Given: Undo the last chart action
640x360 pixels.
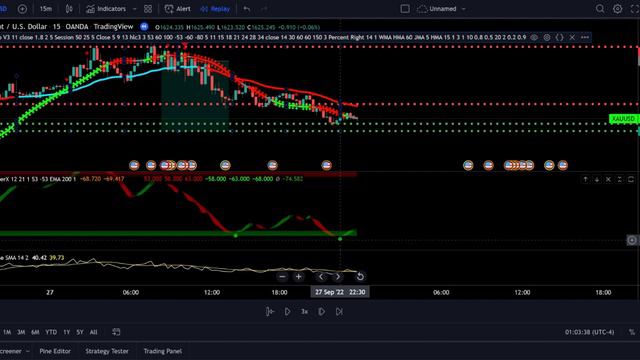Looking at the screenshot, I should [x=247, y=9].
